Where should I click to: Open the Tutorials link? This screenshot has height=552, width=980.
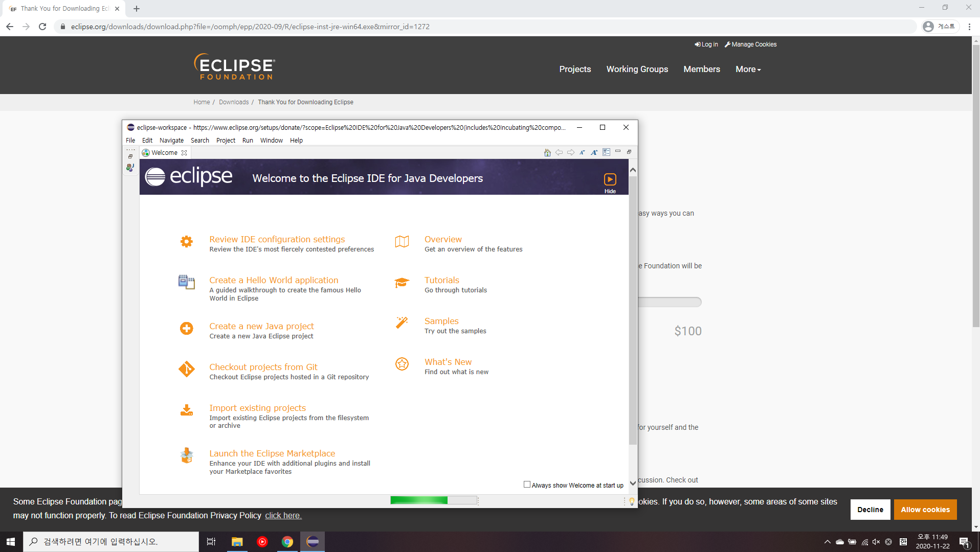pyautogui.click(x=442, y=280)
